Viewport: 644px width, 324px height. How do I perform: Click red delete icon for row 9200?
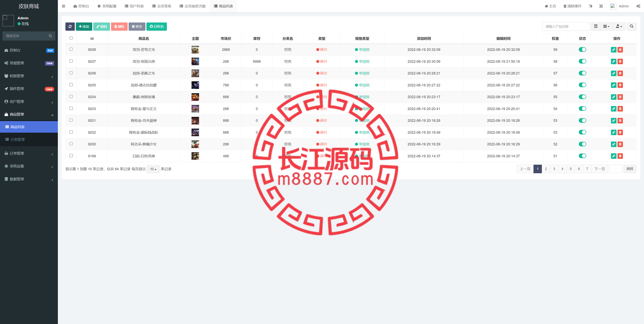pos(620,144)
